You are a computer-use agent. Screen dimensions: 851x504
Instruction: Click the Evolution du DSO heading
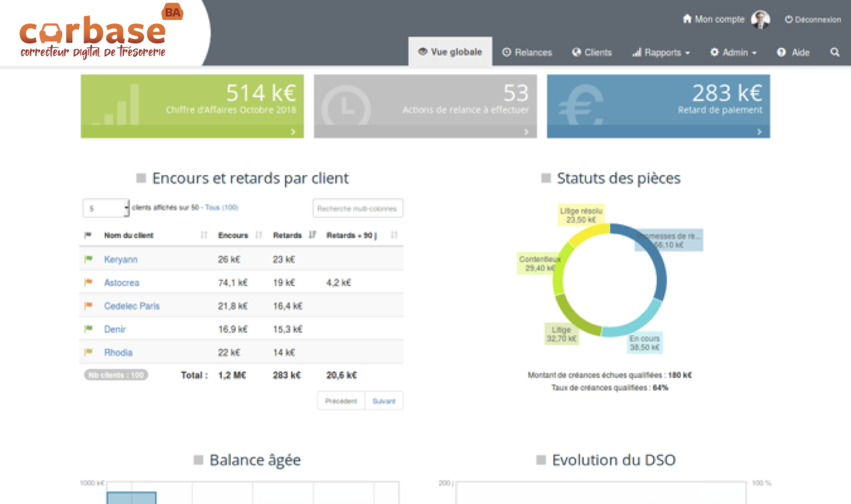[x=613, y=460]
